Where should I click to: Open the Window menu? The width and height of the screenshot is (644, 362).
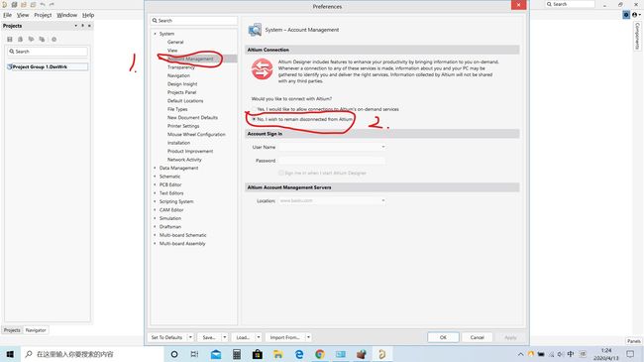67,15
